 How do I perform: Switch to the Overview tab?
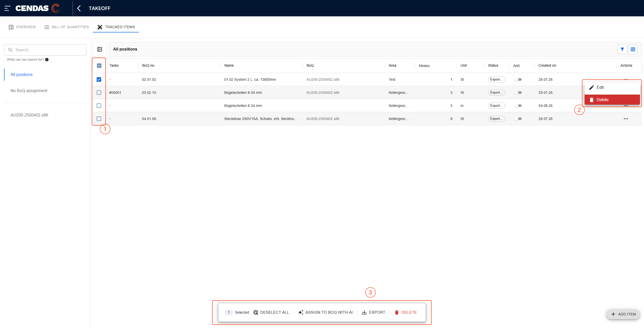click(22, 27)
